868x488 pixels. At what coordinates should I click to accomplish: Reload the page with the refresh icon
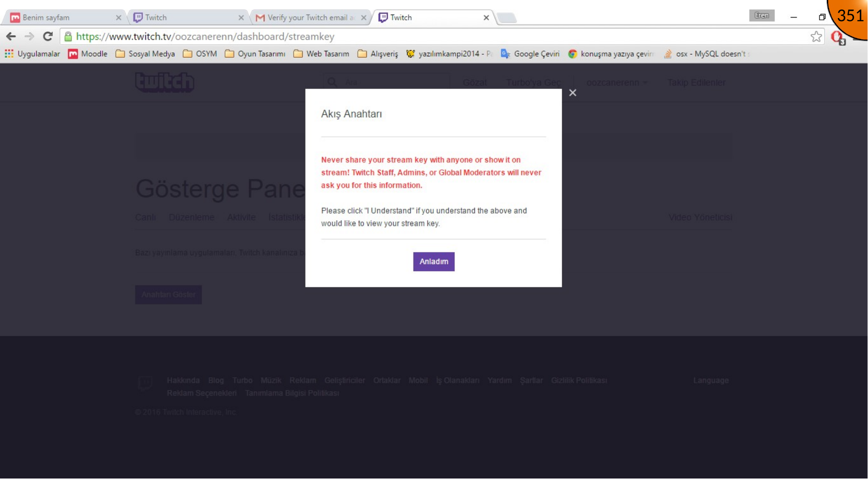click(x=47, y=37)
